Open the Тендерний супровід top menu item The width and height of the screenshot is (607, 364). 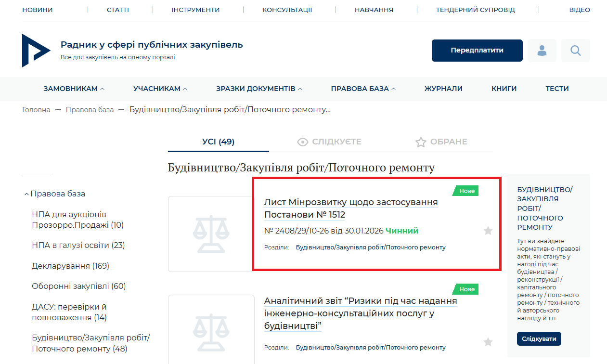point(475,10)
